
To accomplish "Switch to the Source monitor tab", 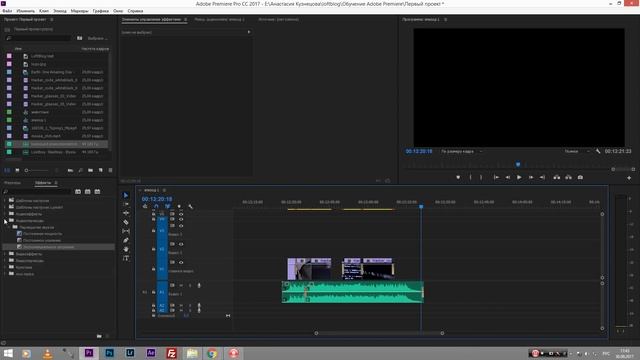I will point(278,19).
